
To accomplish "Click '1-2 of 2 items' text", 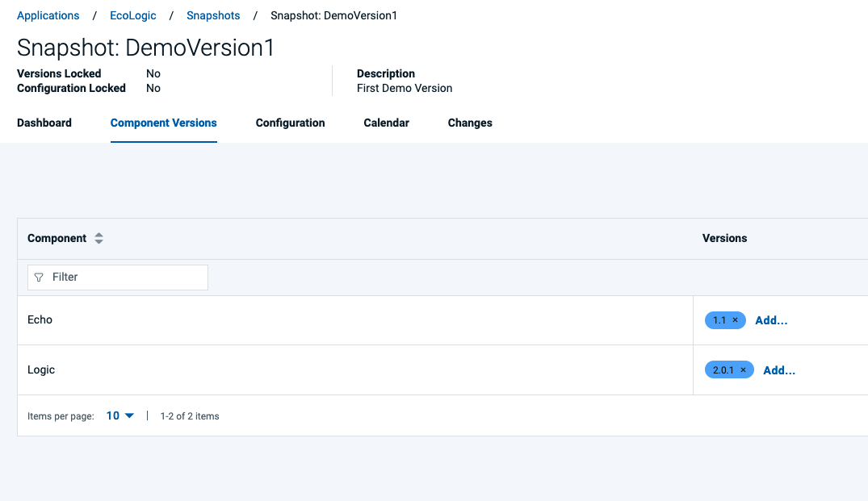I will tap(190, 416).
